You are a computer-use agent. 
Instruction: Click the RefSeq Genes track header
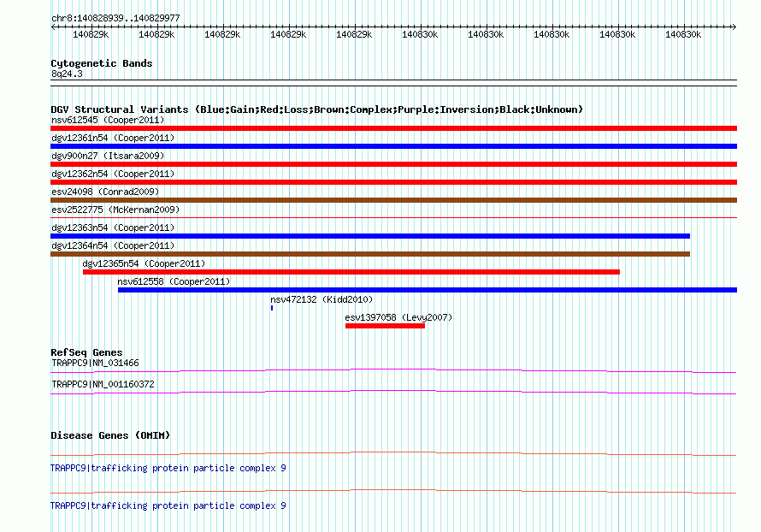(x=86, y=352)
